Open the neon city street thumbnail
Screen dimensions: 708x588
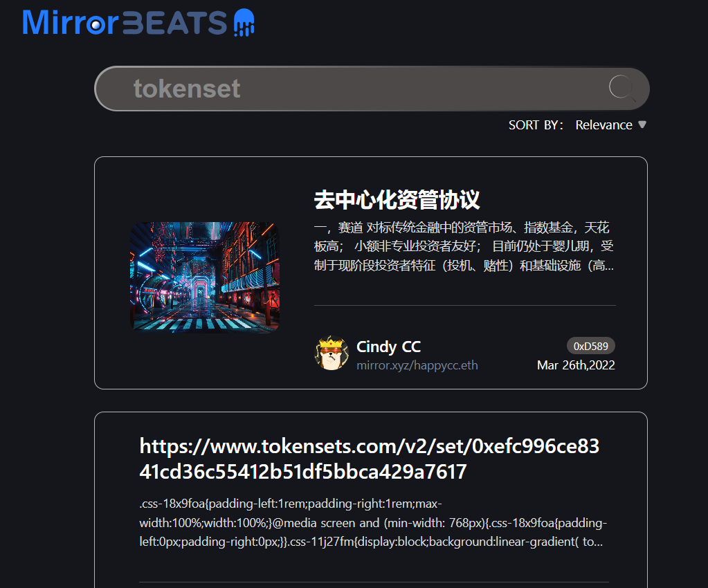point(205,277)
